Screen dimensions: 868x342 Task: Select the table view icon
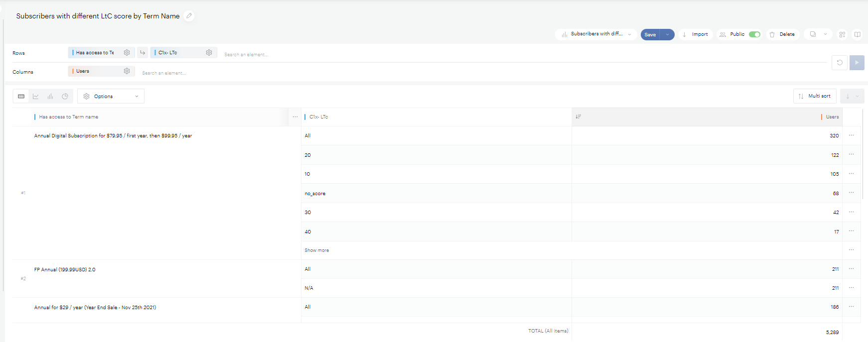pos(21,97)
